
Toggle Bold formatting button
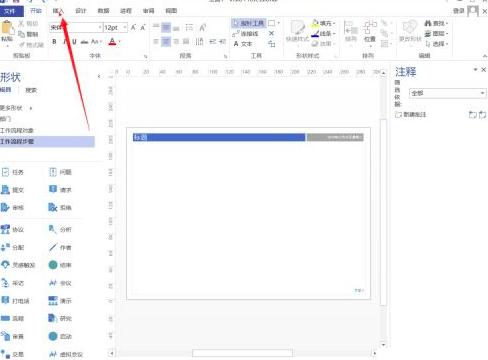point(54,42)
